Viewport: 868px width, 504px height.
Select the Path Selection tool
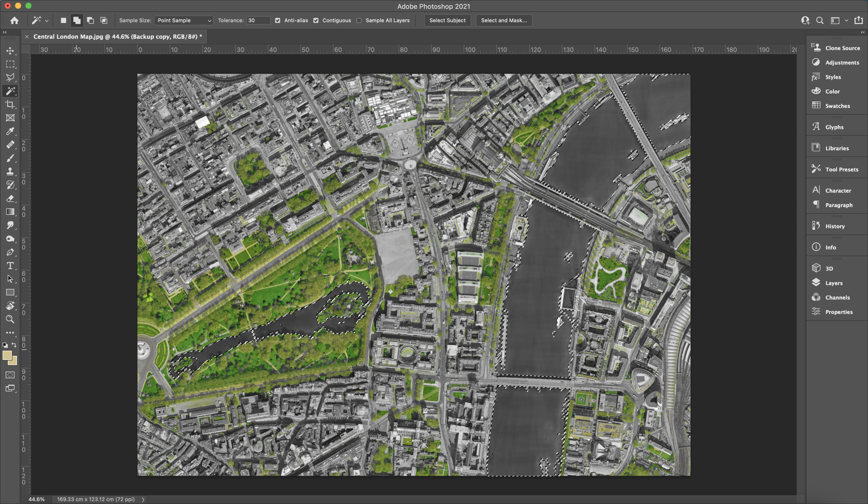click(10, 279)
